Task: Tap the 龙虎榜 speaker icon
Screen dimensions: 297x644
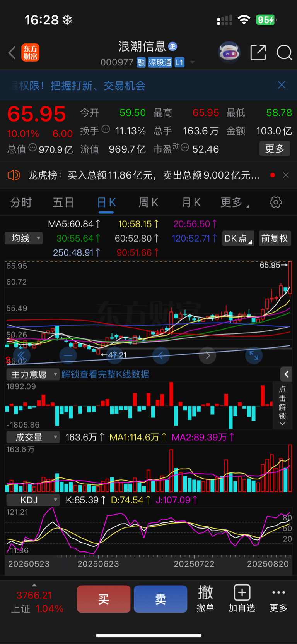Action: [14, 175]
